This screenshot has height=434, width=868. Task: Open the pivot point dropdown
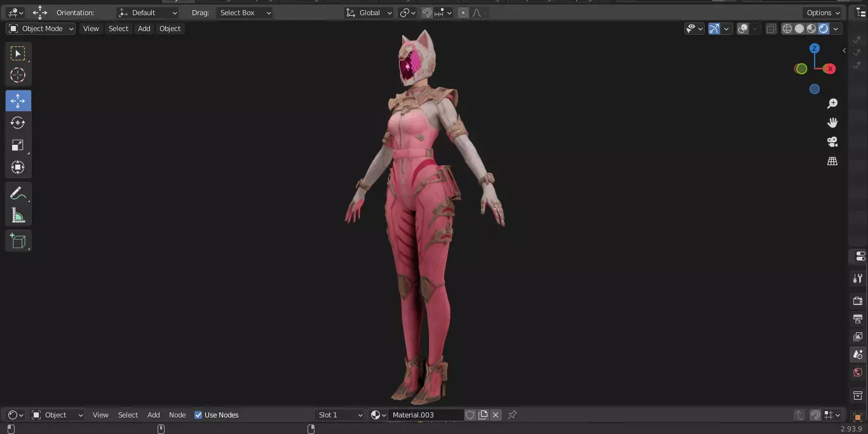tap(407, 13)
